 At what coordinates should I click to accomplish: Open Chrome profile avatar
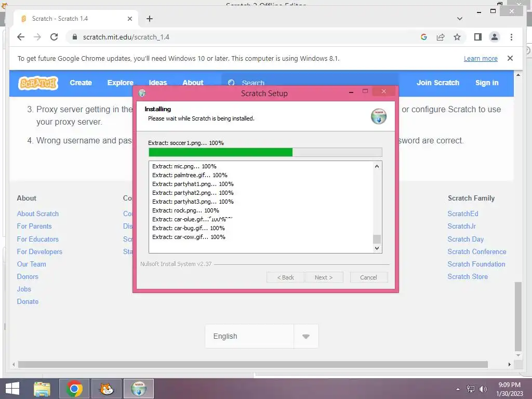click(495, 37)
